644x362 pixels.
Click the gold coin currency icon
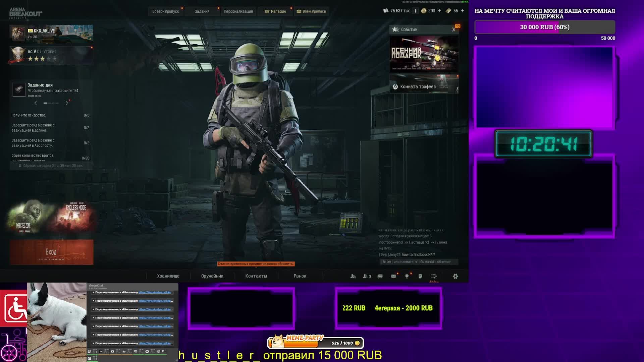coord(424,11)
